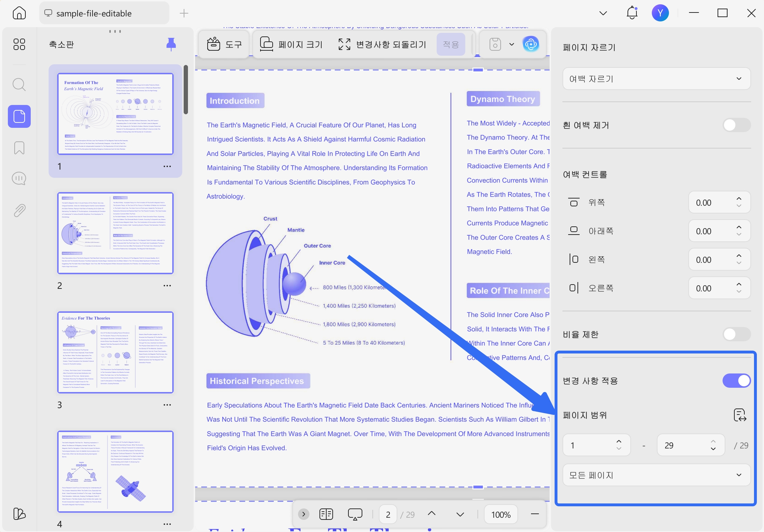Select page 1 thumbnail

pyautogui.click(x=115, y=114)
